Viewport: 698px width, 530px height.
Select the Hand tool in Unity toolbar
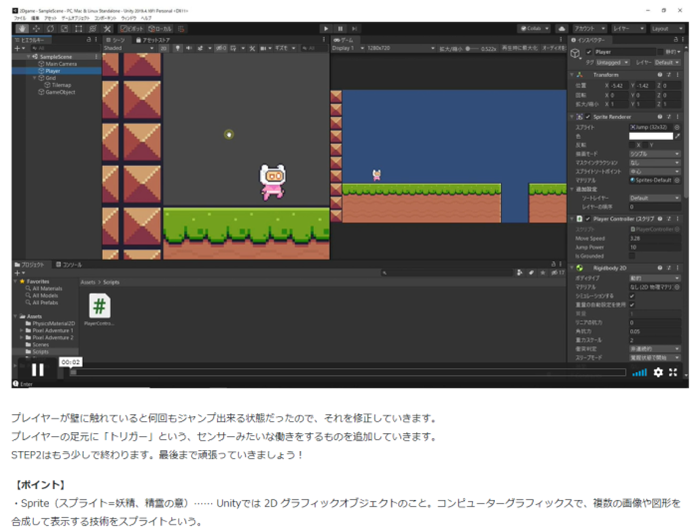pyautogui.click(x=22, y=29)
